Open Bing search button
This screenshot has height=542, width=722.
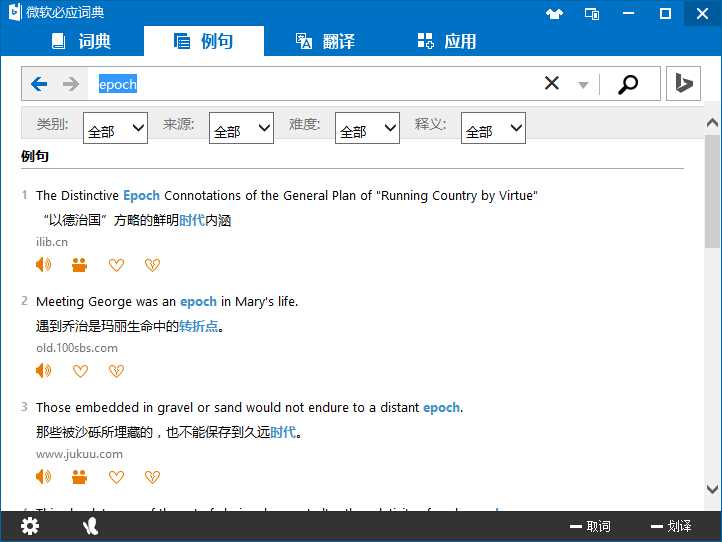683,83
